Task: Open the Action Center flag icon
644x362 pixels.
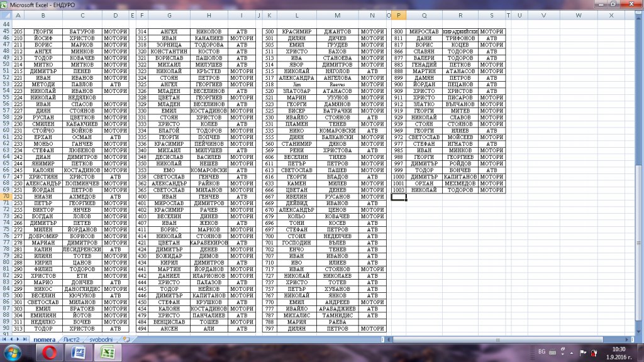Action: (582, 353)
